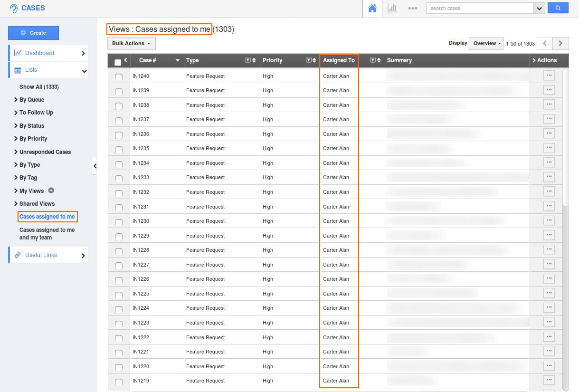This screenshot has width=579, height=392.
Task: Click the search cases input field
Action: tap(480, 8)
